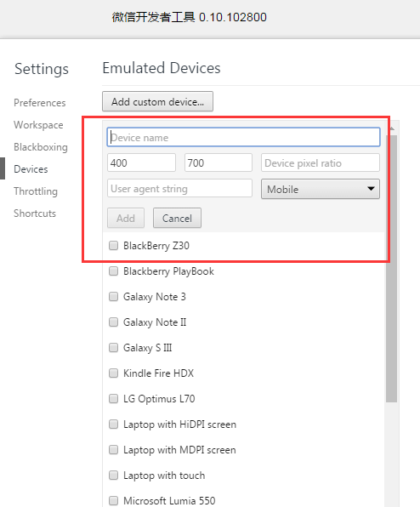Check the LG Optimus L70 device
Viewport: 420px width, 507px height.
pos(113,399)
